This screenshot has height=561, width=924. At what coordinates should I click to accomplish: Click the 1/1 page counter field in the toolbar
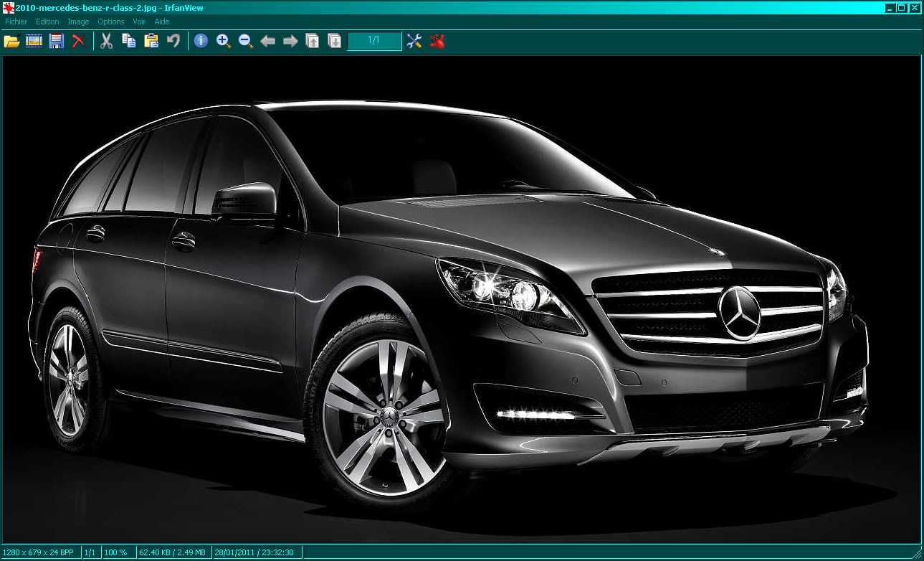(x=374, y=41)
